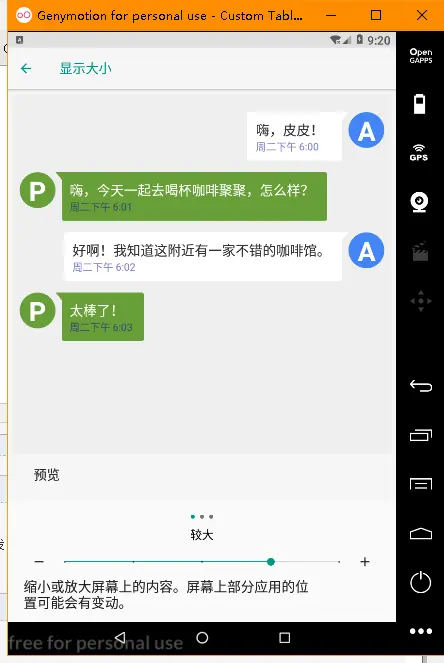The width and height of the screenshot is (444, 663).
Task: Open the GPS widget in sidebar
Action: pos(419,153)
